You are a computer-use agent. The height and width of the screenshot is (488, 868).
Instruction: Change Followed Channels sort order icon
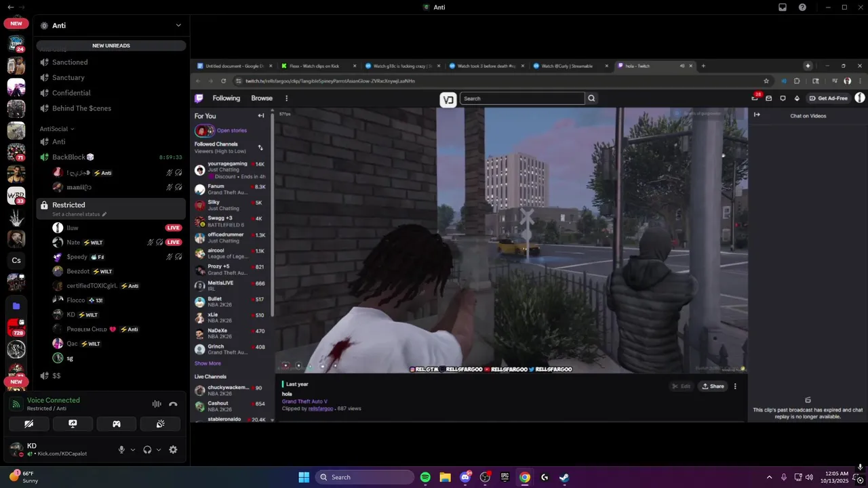tap(260, 148)
